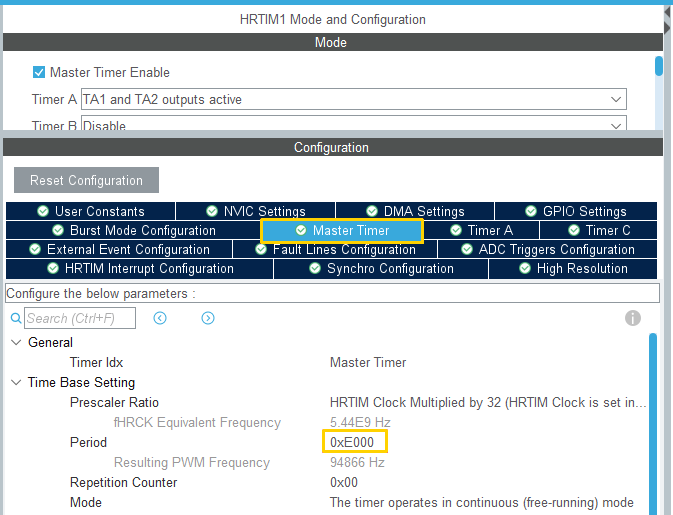Viewport: 673px width, 515px height.
Task: Click the Master Timer value of Timer Idx
Action: point(368,363)
